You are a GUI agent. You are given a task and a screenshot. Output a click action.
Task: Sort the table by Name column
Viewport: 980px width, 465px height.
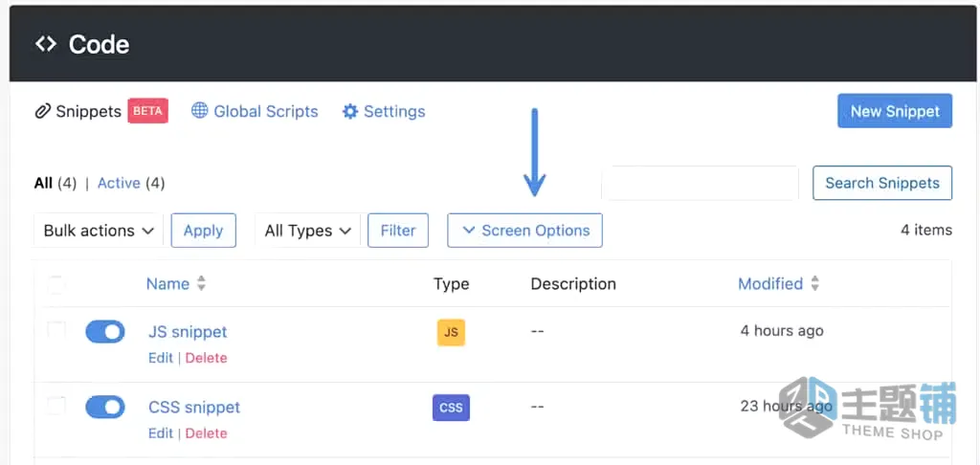coord(167,284)
